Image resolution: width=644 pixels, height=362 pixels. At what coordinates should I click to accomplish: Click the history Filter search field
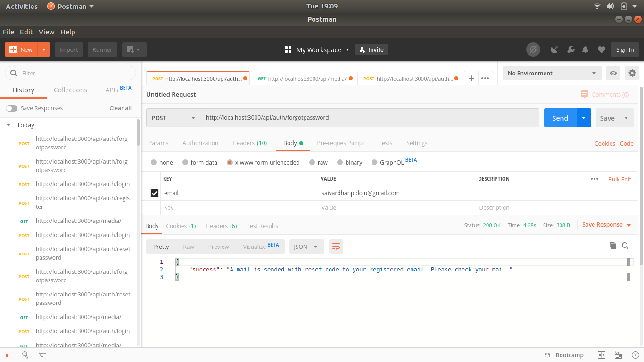tap(70, 73)
